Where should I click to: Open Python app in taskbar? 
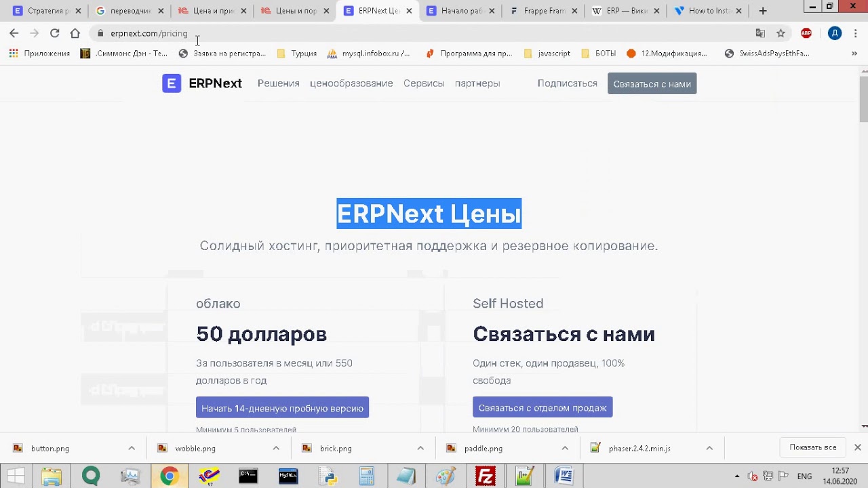tap(328, 476)
